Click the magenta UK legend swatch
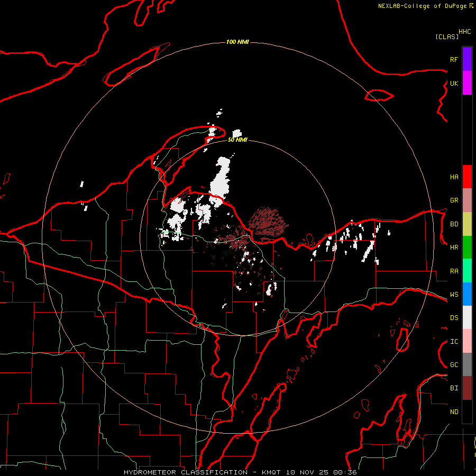476x476 pixels. [467, 83]
